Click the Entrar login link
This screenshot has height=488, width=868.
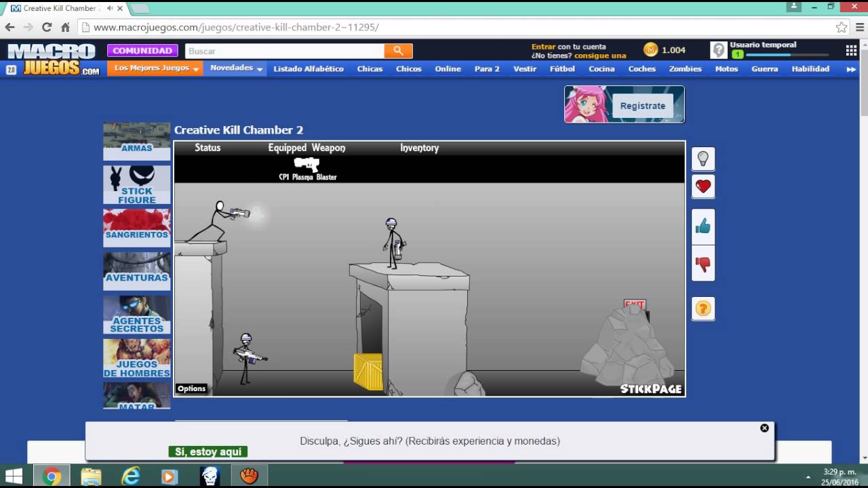coord(543,47)
